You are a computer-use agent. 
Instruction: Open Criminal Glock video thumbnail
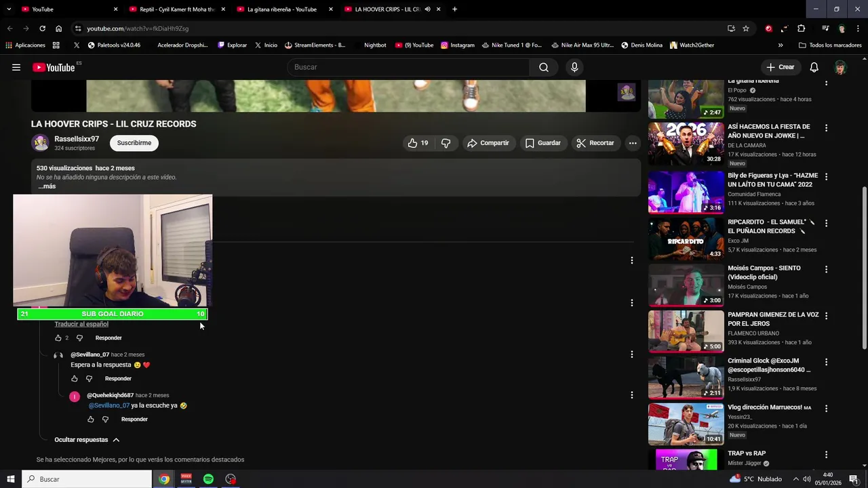point(686,378)
